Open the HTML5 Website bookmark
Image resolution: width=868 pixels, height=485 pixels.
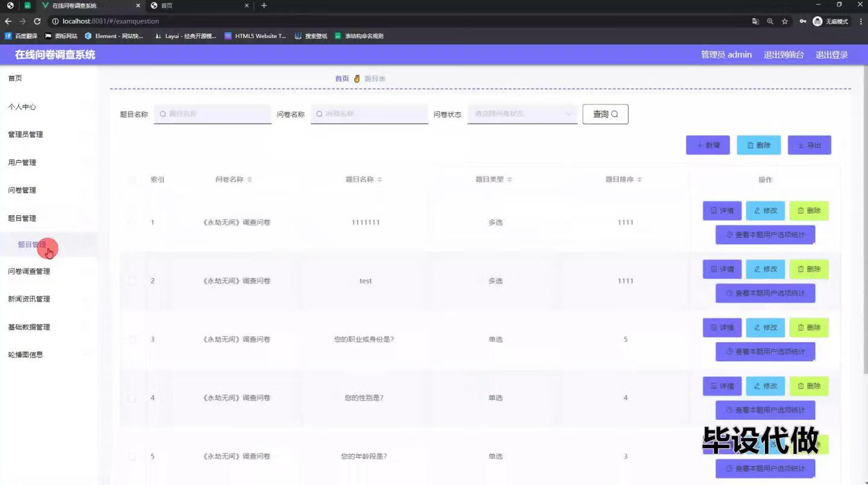pyautogui.click(x=255, y=36)
